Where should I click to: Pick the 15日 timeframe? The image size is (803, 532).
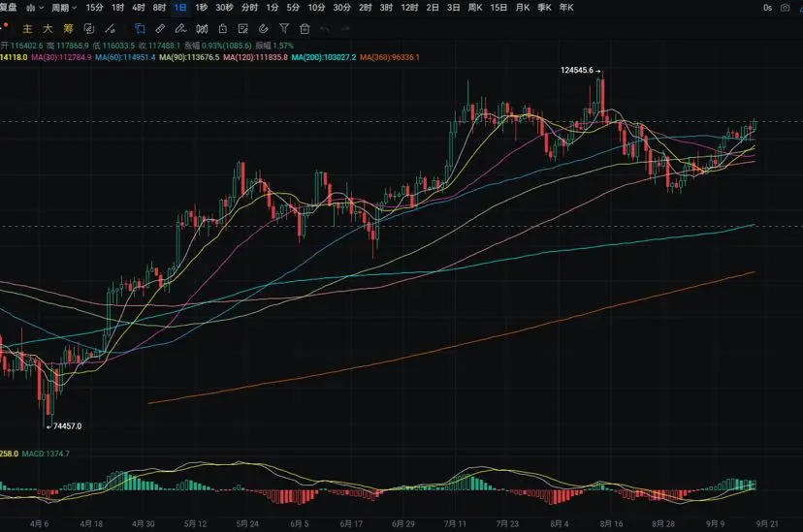pyautogui.click(x=498, y=8)
